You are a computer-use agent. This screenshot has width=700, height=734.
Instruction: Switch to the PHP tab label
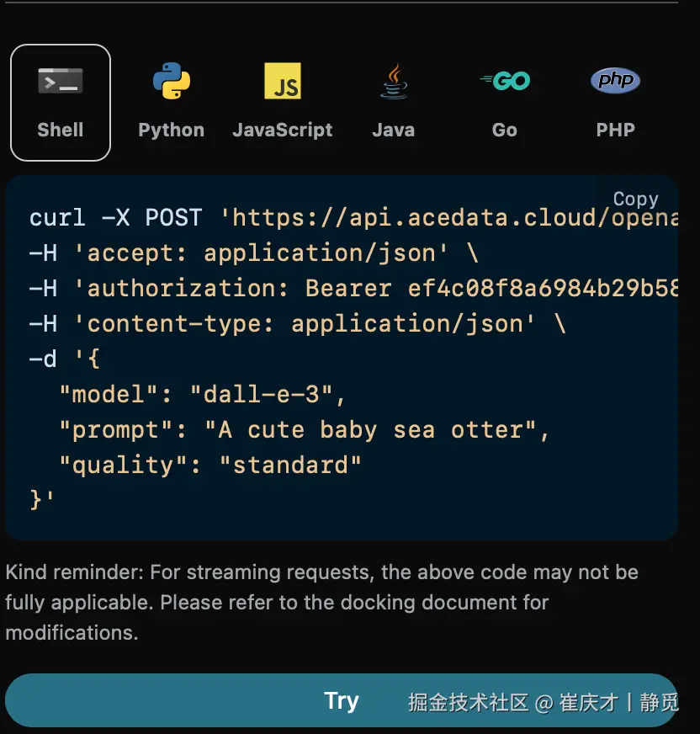615,130
